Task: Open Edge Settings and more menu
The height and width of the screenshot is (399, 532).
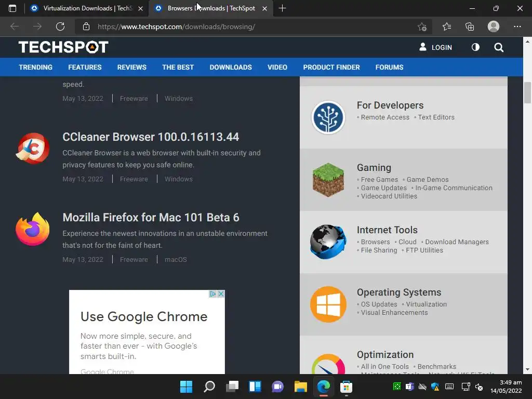Action: (x=517, y=26)
